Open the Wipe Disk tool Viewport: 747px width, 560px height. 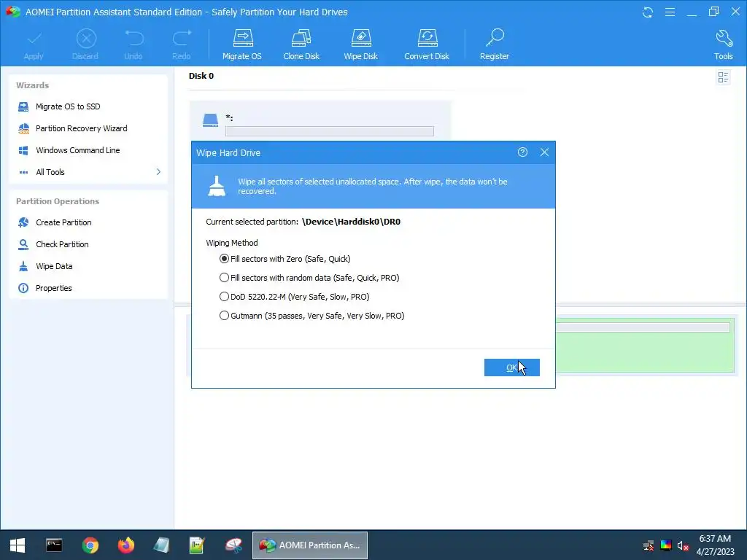[360, 44]
